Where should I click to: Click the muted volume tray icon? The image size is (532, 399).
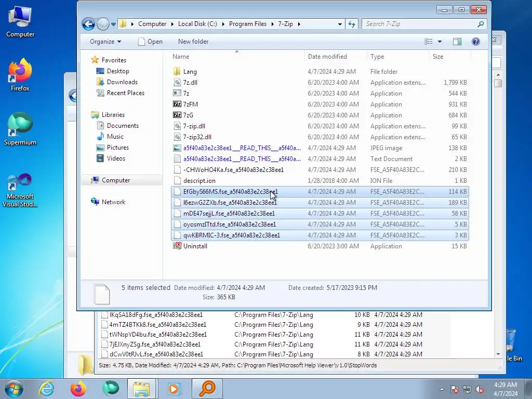[480, 390]
